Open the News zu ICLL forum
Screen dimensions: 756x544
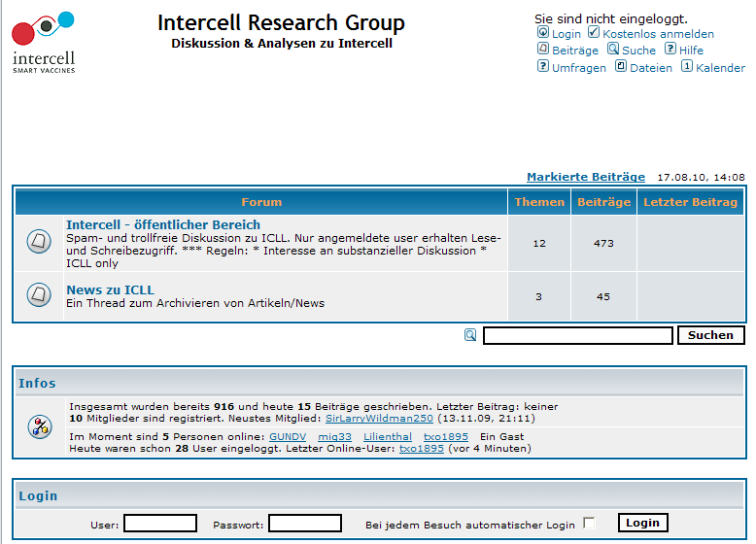click(x=110, y=289)
